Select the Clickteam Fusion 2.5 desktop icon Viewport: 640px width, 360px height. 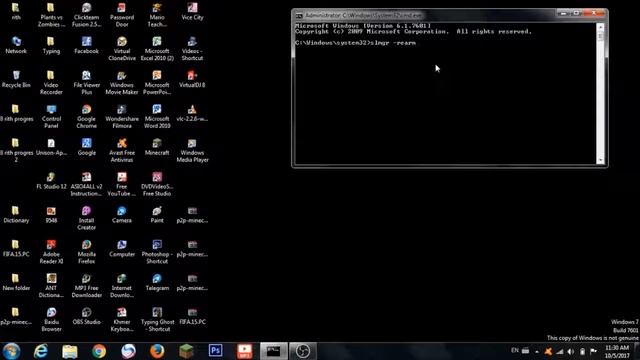click(86, 14)
